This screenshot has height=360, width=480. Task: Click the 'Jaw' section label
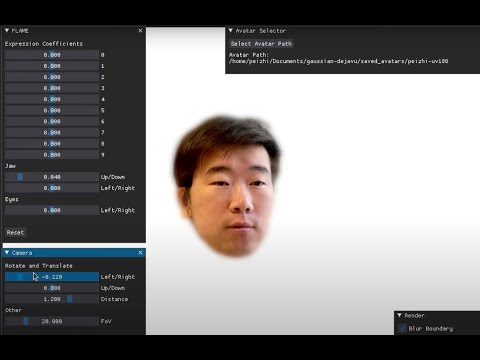[x=10, y=166]
